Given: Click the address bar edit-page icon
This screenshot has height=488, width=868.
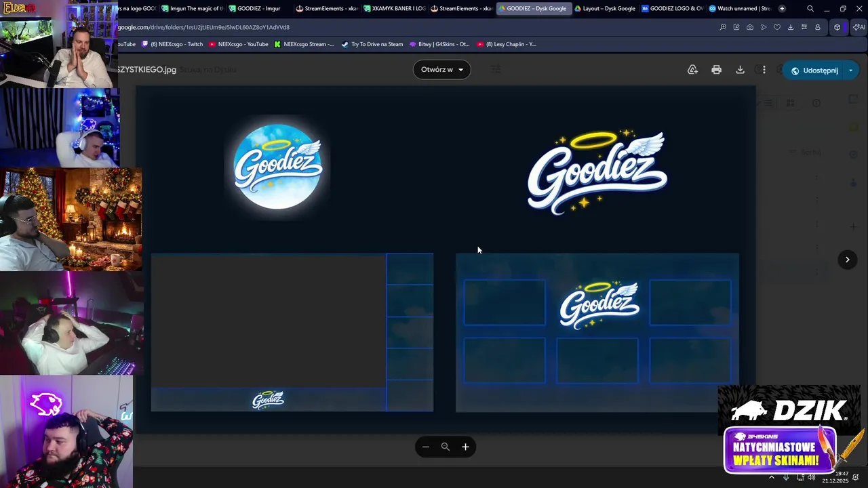Looking at the screenshot, I should click(x=736, y=27).
